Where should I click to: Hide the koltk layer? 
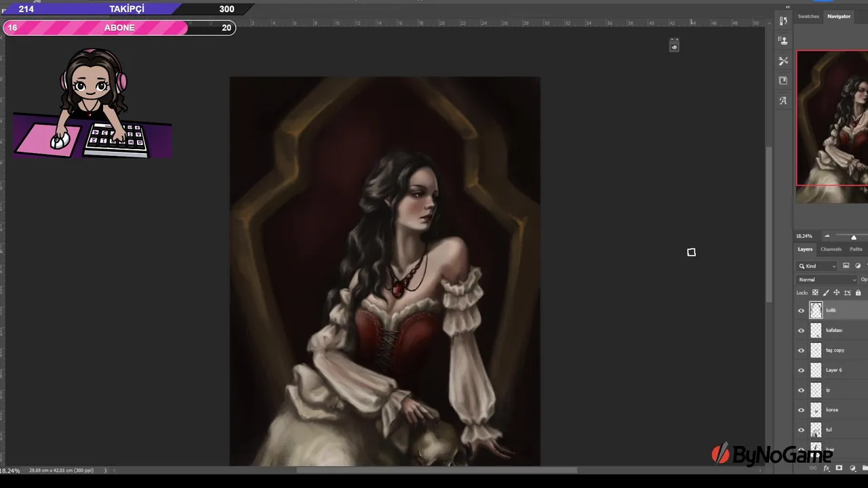801,310
